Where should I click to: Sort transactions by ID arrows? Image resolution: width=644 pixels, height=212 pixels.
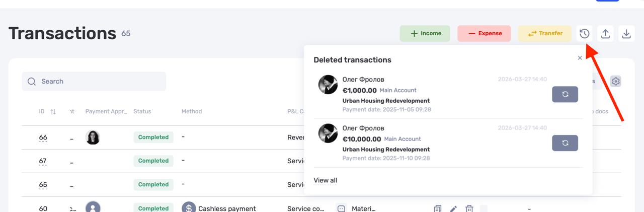(53, 111)
